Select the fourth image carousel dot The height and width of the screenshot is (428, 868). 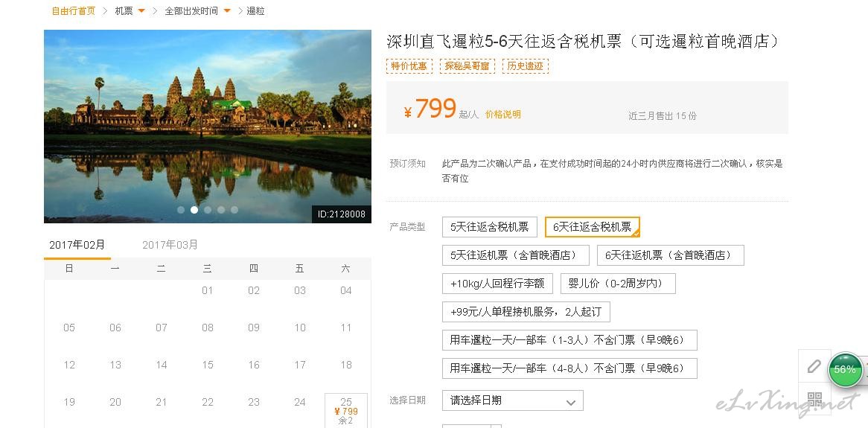pyautogui.click(x=221, y=210)
